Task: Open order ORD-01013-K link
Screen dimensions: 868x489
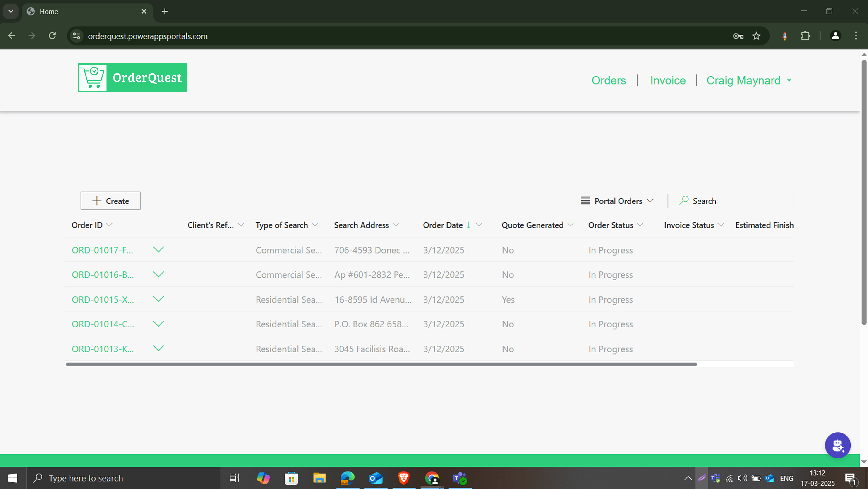Action: click(x=103, y=349)
